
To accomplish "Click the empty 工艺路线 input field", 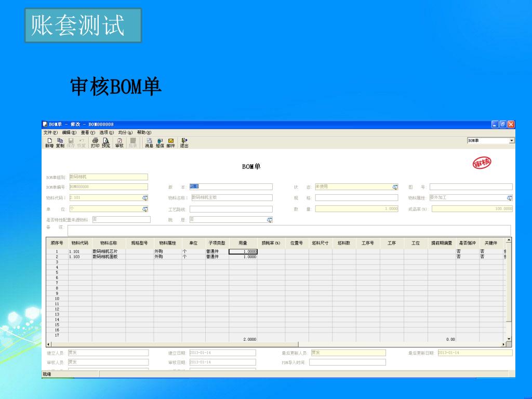I will (x=231, y=209).
